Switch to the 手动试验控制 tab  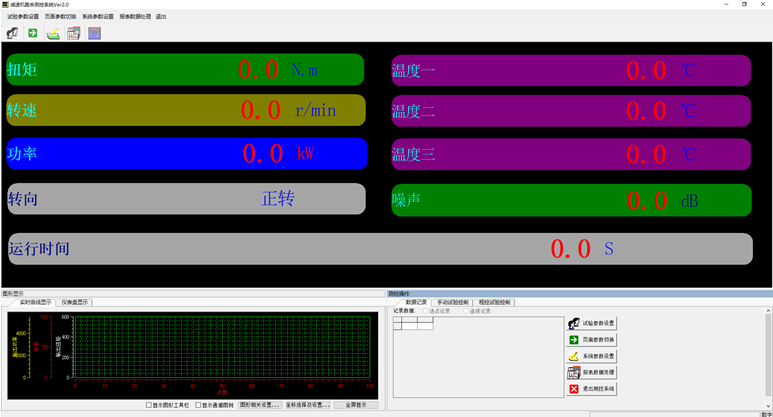(x=452, y=301)
